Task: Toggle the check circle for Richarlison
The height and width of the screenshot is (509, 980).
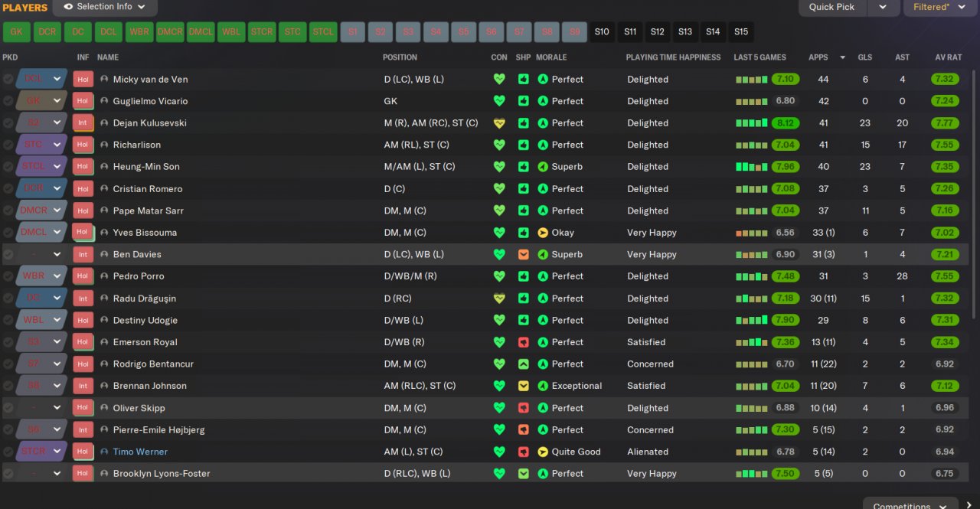Action: point(8,145)
